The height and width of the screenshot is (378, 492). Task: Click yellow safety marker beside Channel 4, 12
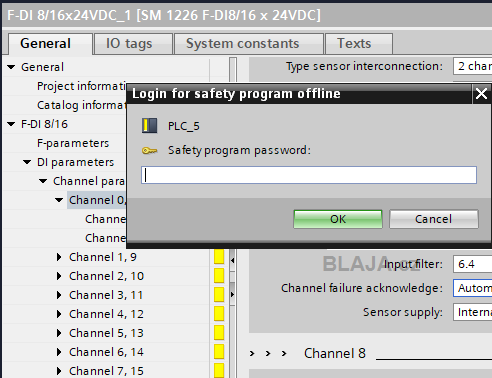[219, 314]
